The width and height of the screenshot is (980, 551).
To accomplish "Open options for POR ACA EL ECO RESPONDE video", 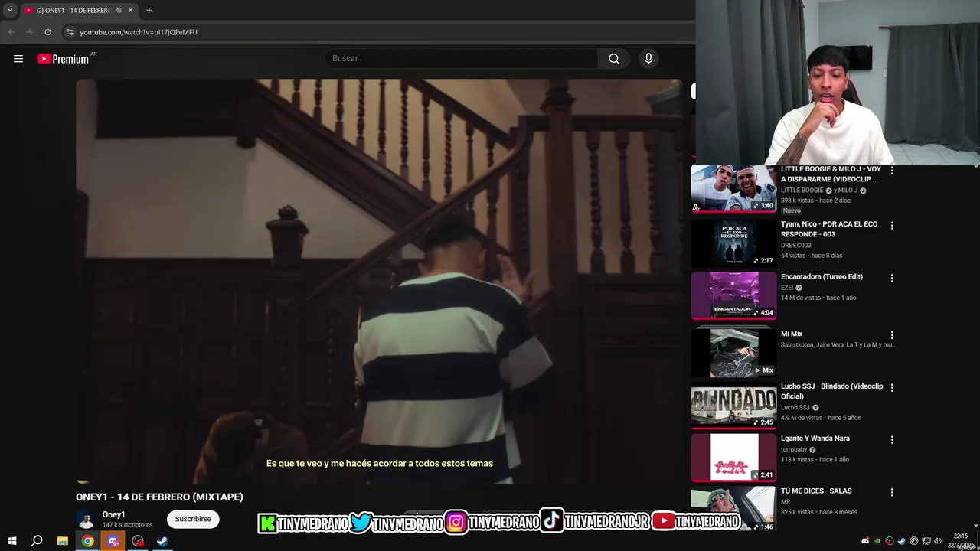I will [x=892, y=226].
